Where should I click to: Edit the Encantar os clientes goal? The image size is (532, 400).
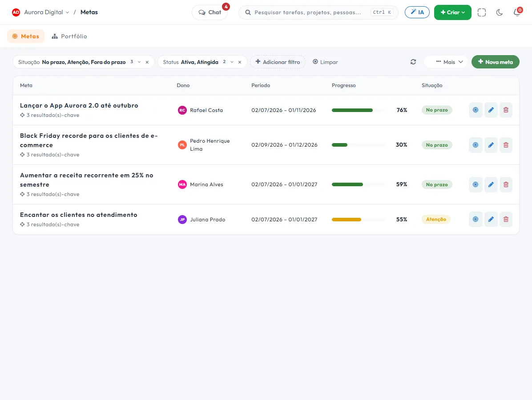491,219
